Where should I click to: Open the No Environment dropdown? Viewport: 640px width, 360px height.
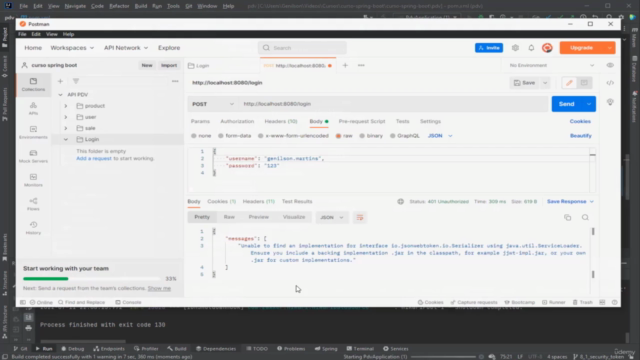pos(552,65)
